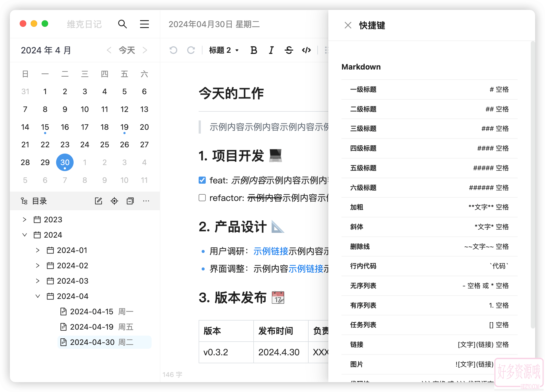Expand the 2024-03 folder
Screen dimensions: 545x392
[x=38, y=281]
